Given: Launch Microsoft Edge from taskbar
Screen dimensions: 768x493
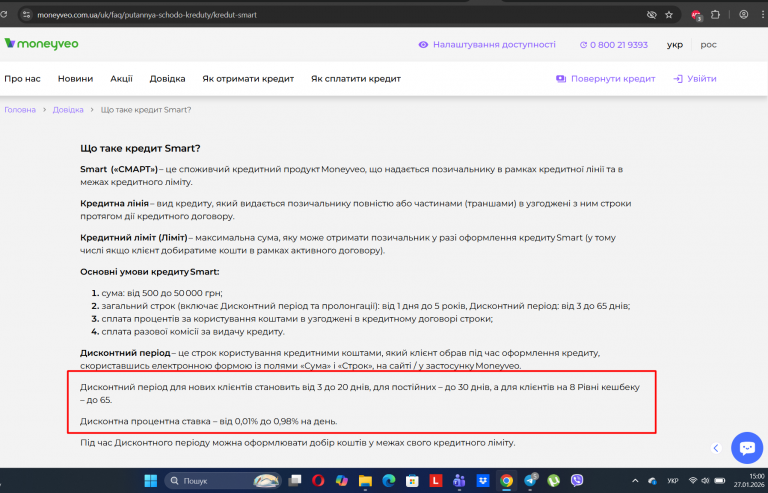Looking at the screenshot, I should tap(388, 481).
